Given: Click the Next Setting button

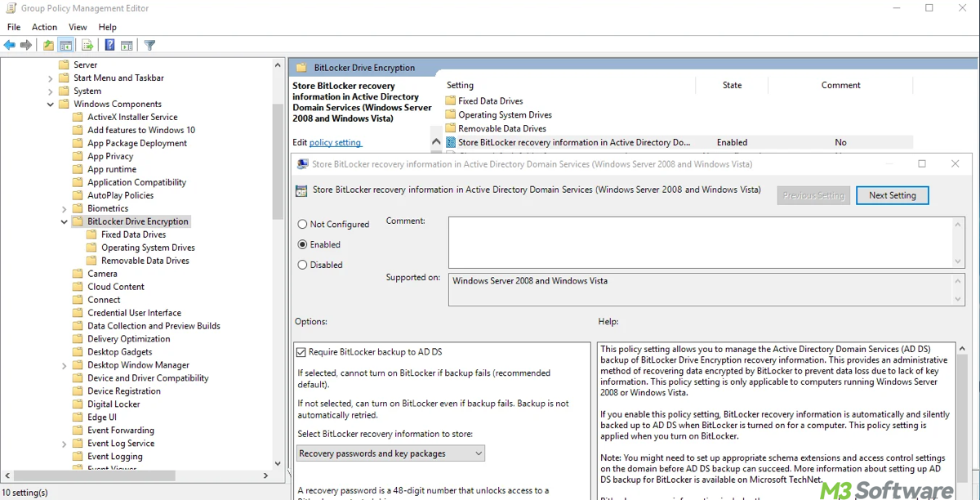Looking at the screenshot, I should (x=892, y=195).
